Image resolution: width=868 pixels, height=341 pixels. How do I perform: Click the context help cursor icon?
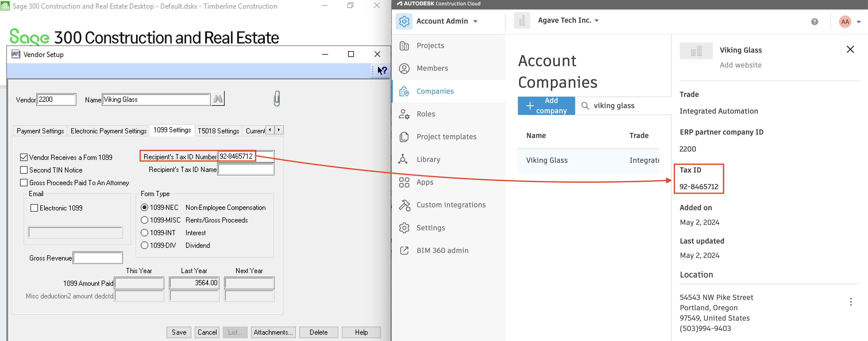[382, 70]
